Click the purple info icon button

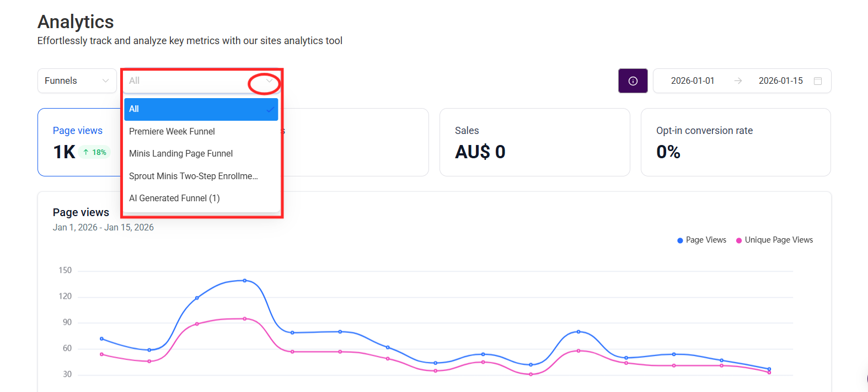(633, 81)
